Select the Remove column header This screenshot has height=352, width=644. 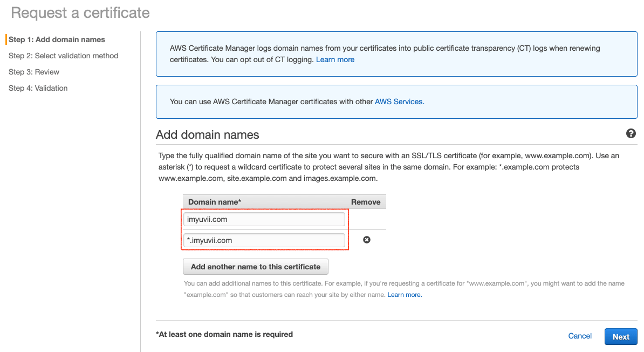pos(366,202)
